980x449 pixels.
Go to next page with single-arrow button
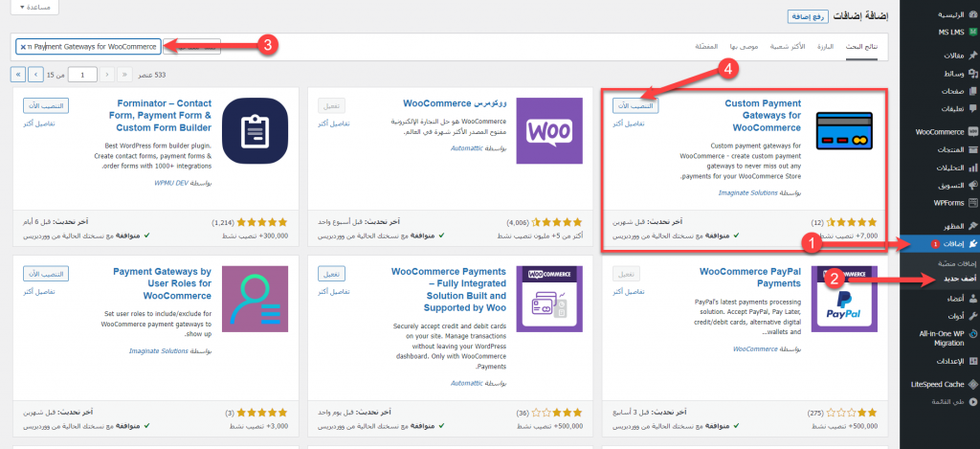37,75
